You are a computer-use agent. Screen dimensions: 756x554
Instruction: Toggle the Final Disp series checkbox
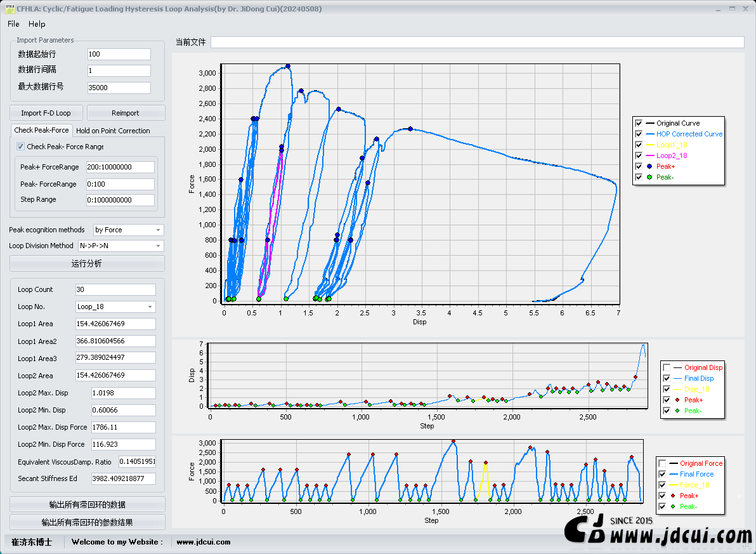[667, 378]
